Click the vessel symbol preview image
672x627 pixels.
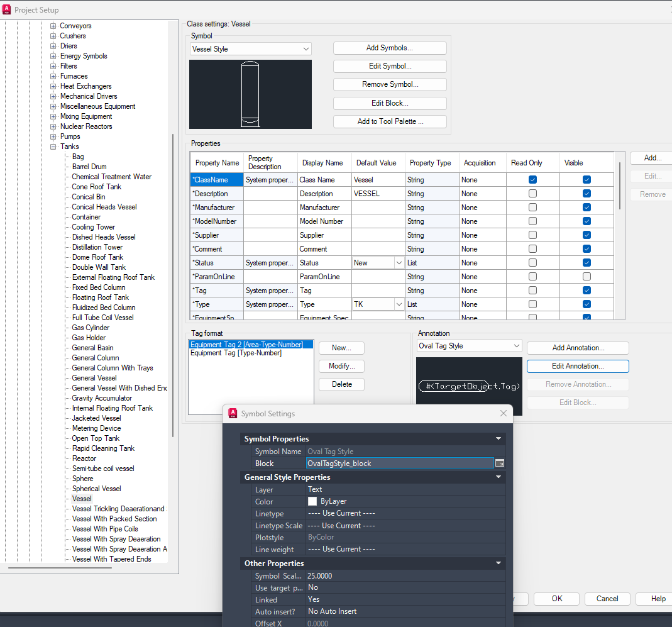[250, 94]
